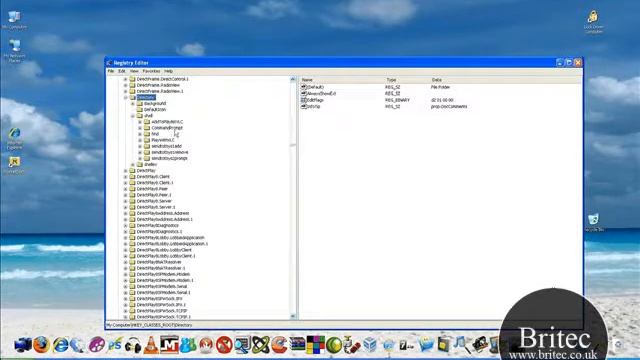Launch the red prohibition sign icon in dock

point(224,345)
